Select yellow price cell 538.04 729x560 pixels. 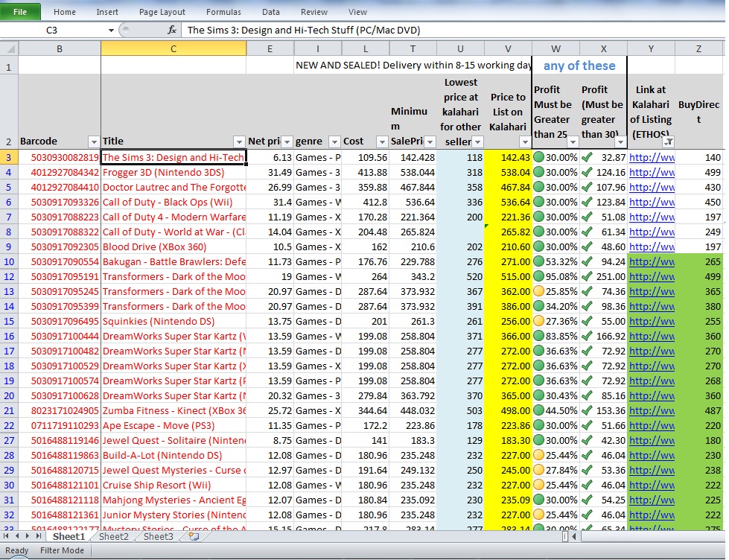click(x=508, y=173)
